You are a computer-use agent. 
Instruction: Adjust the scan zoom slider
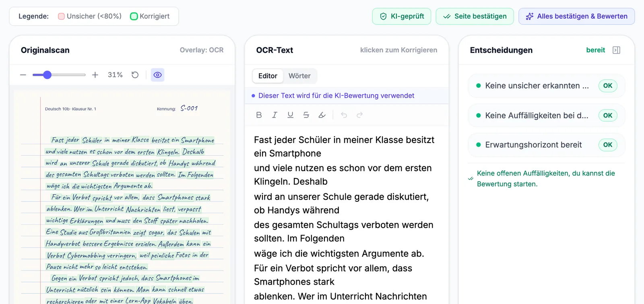pyautogui.click(x=59, y=75)
